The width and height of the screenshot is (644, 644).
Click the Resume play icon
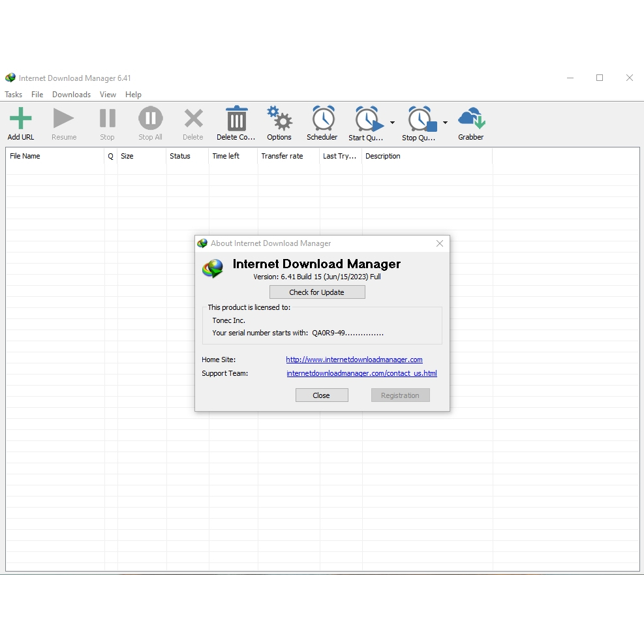click(64, 119)
